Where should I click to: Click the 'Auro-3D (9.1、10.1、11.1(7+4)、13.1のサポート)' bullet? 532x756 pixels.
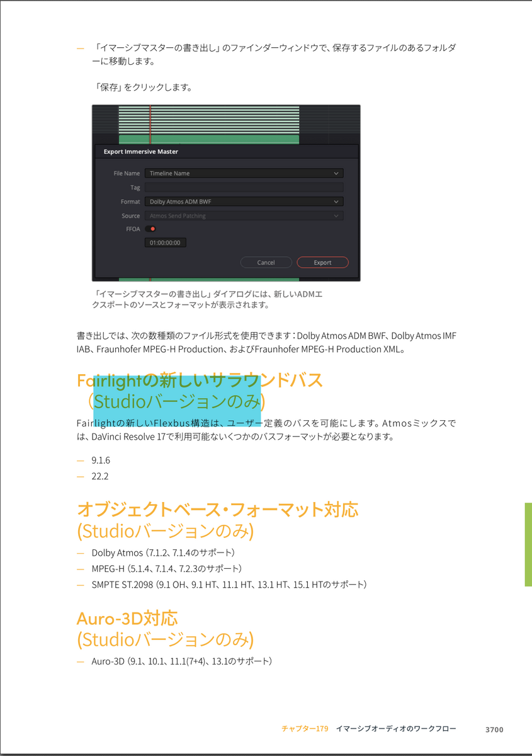[182, 661]
